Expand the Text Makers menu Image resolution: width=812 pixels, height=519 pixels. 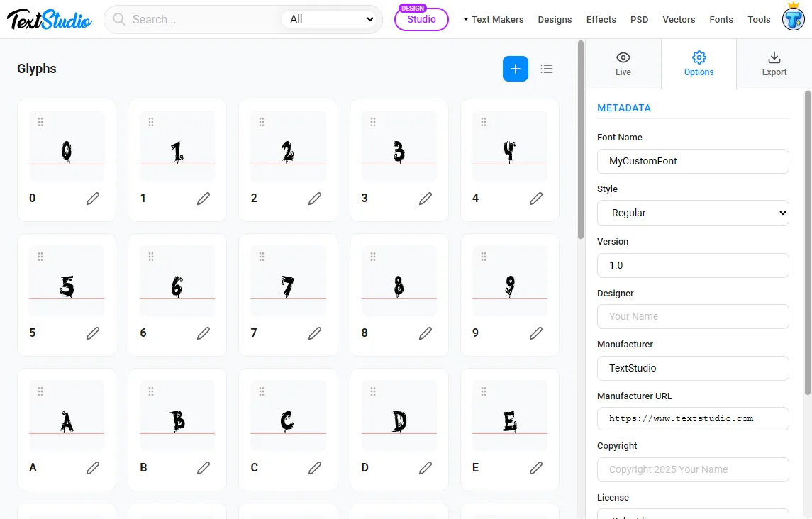(x=493, y=19)
